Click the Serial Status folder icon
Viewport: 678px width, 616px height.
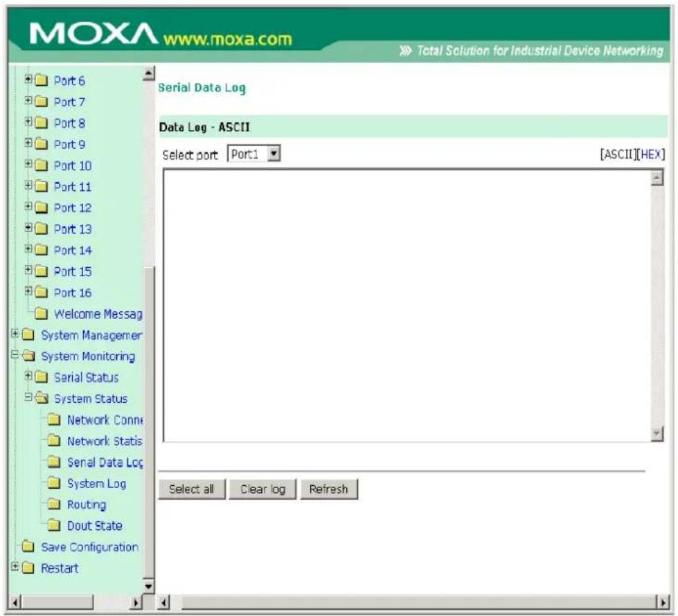[x=41, y=377]
